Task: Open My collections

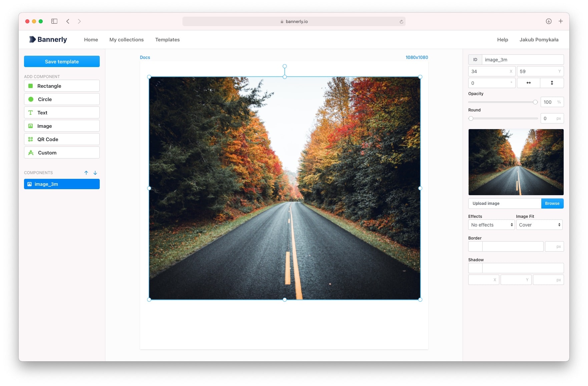Action: 126,39
